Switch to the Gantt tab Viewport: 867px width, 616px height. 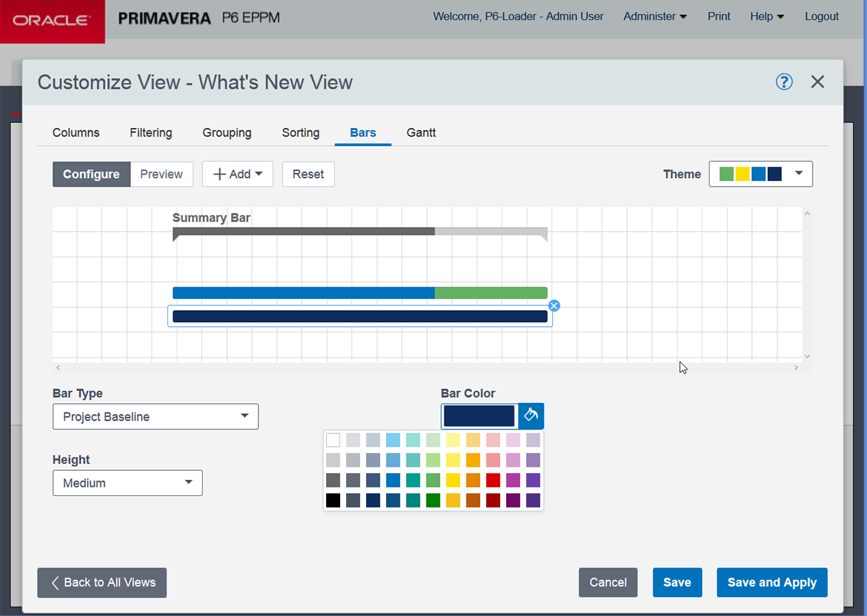click(421, 133)
